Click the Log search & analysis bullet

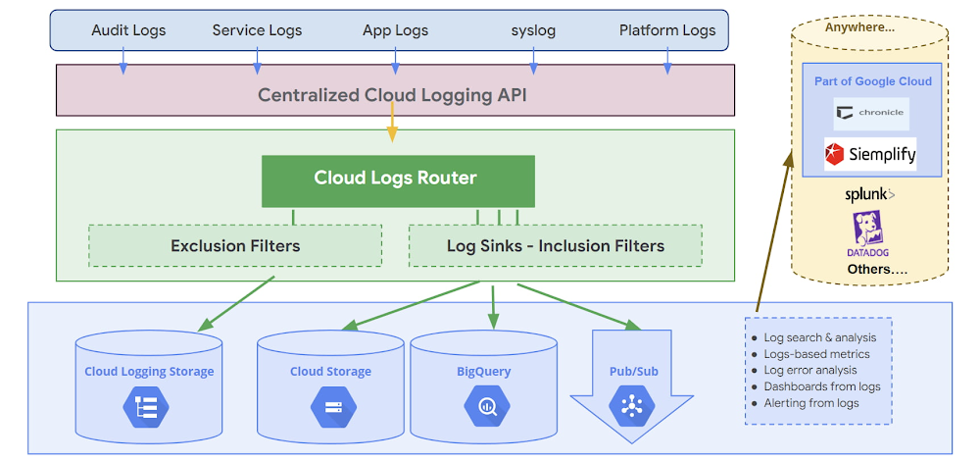click(821, 337)
